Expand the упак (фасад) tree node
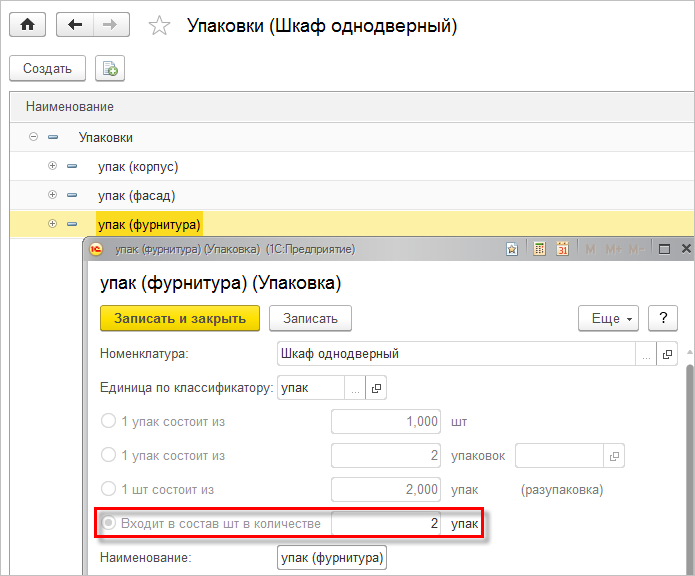 (x=52, y=195)
